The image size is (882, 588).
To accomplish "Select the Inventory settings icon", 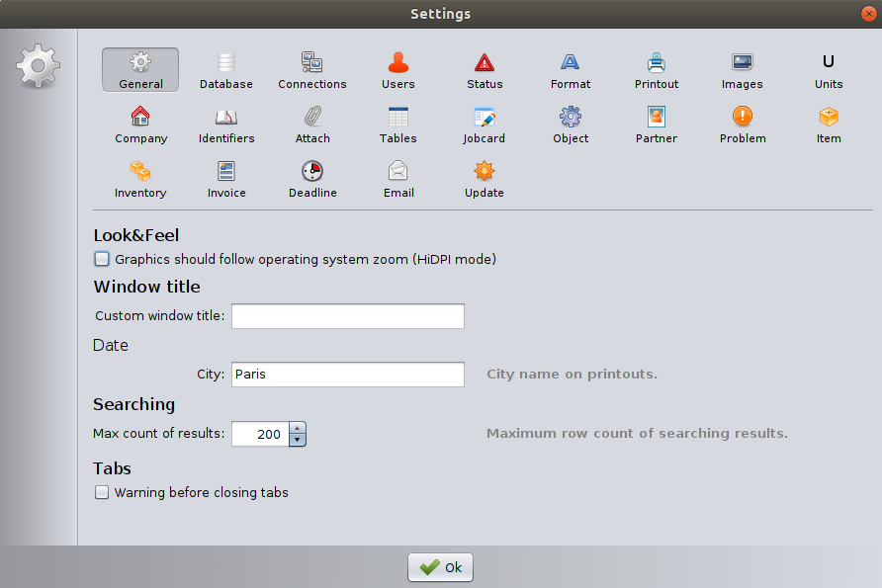I will (140, 179).
